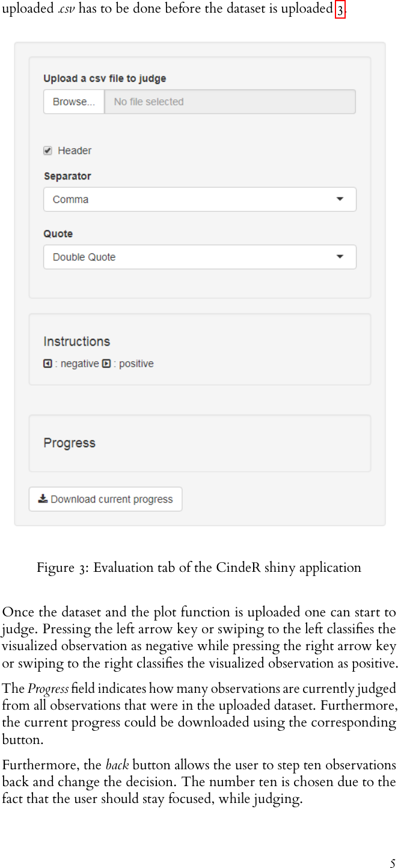Click the Browse button to choose a csv
This screenshot has width=398, height=868.
[x=73, y=101]
